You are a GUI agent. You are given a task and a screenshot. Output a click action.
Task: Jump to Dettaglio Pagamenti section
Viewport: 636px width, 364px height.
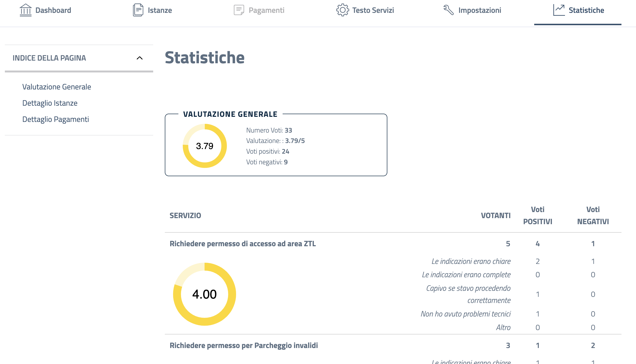56,119
